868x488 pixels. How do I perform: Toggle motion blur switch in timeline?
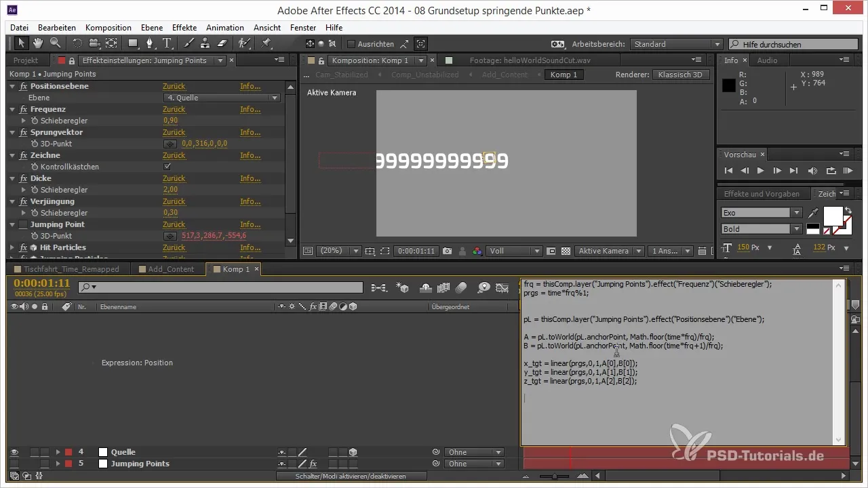(x=461, y=287)
